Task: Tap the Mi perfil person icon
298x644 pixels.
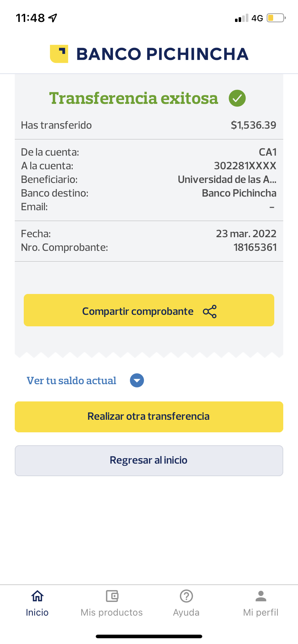Action: [261, 596]
